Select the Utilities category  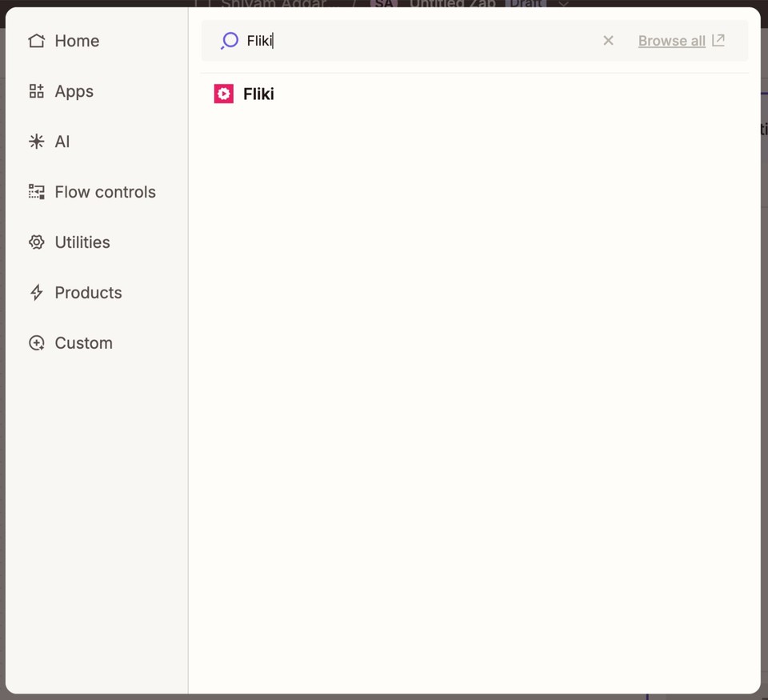point(69,242)
